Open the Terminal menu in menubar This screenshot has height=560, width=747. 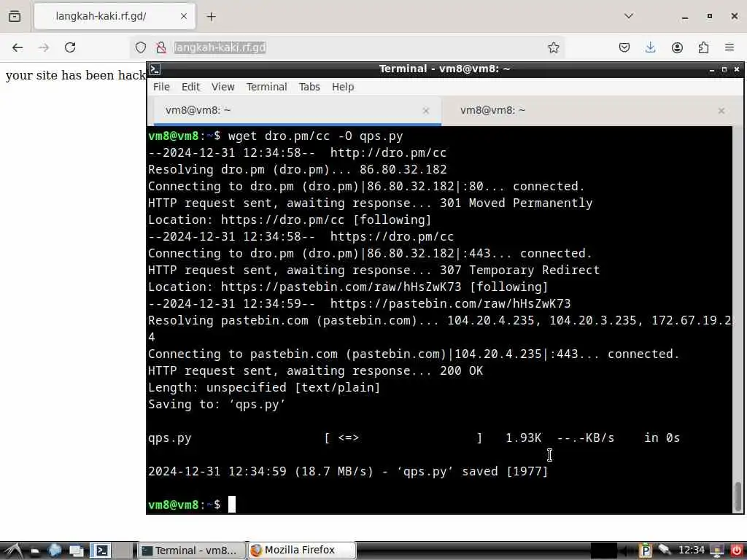(267, 87)
